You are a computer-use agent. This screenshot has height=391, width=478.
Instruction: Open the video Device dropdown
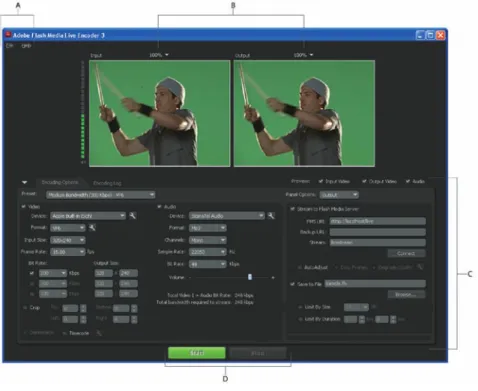click(x=88, y=216)
